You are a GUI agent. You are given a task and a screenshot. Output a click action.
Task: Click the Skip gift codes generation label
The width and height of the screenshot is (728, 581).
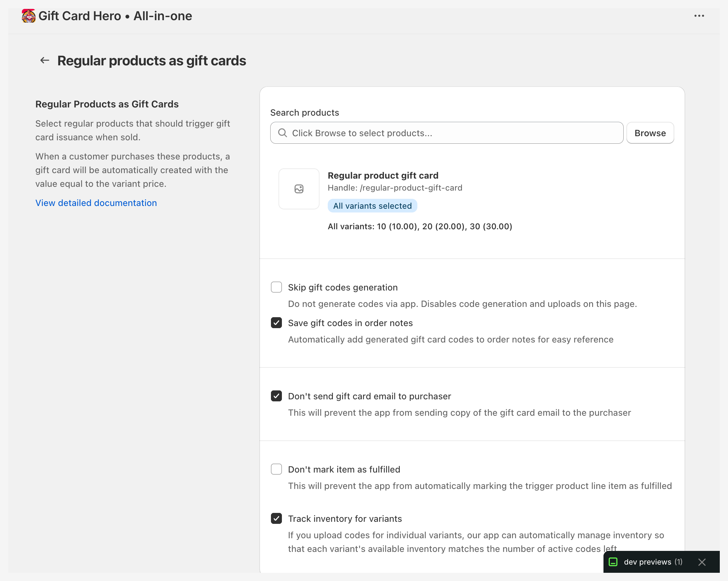coord(342,287)
